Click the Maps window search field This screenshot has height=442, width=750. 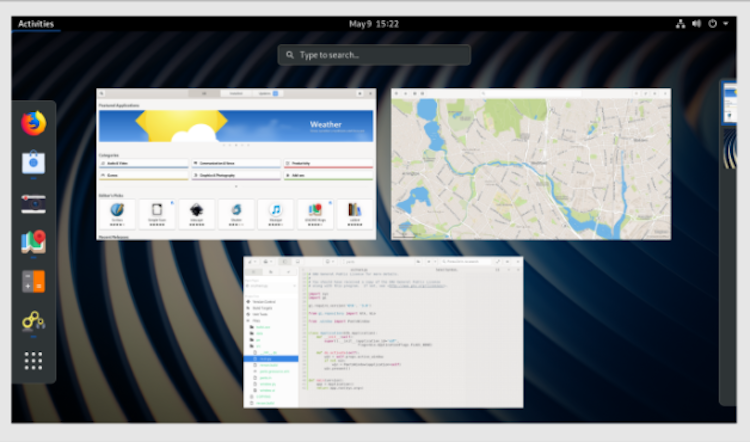pos(531,93)
